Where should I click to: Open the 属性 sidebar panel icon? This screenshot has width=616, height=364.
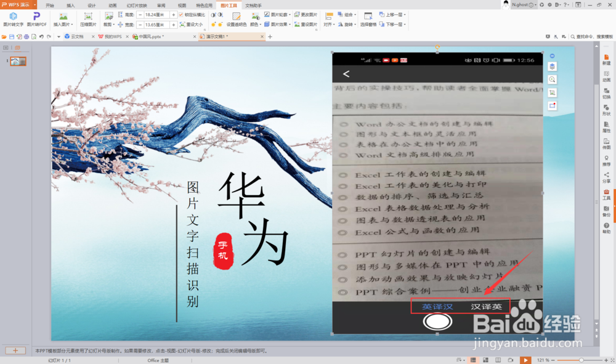coord(607,127)
